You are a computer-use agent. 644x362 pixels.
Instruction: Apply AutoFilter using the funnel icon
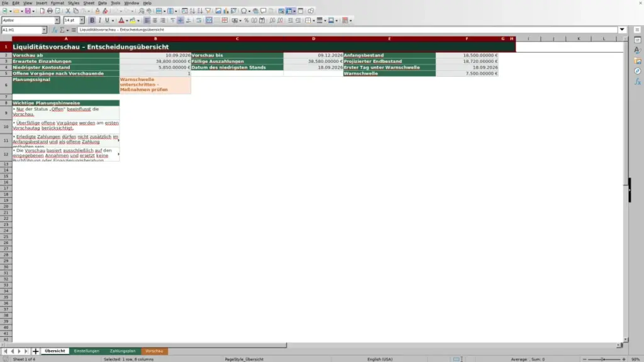(x=208, y=11)
